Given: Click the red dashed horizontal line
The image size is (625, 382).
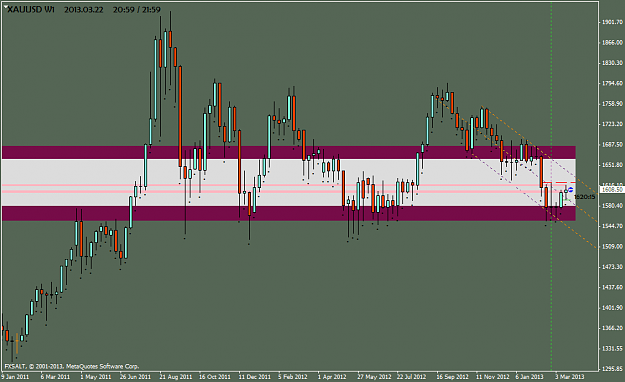Looking at the screenshot, I should (559, 182).
